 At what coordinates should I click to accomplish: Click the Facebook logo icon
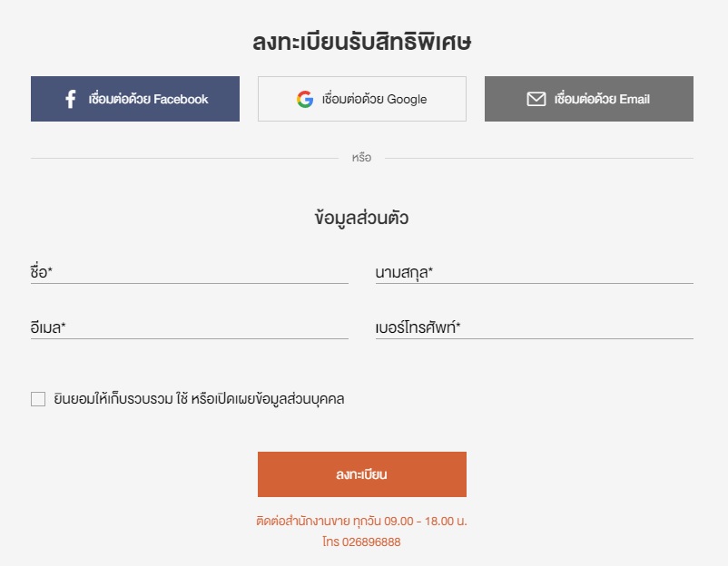[71, 99]
